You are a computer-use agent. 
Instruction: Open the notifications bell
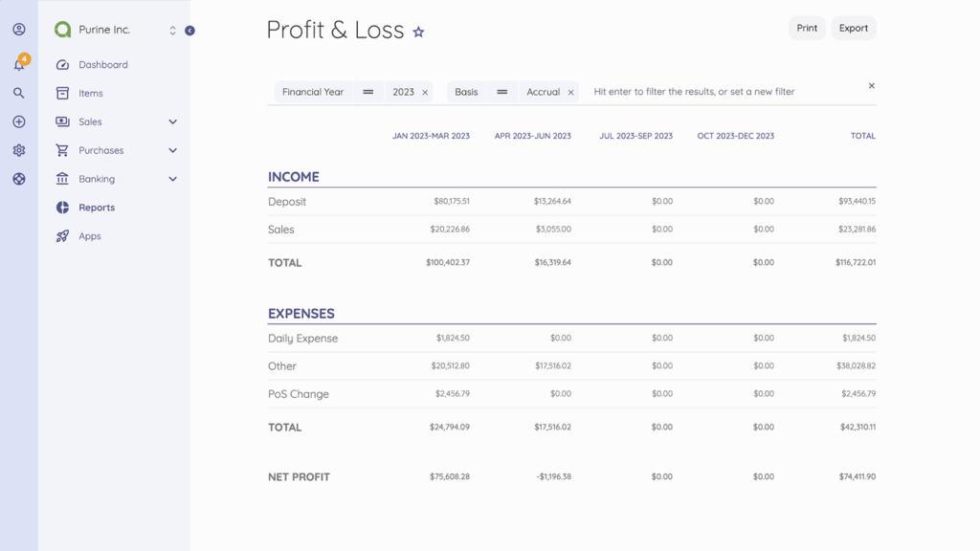pos(19,64)
